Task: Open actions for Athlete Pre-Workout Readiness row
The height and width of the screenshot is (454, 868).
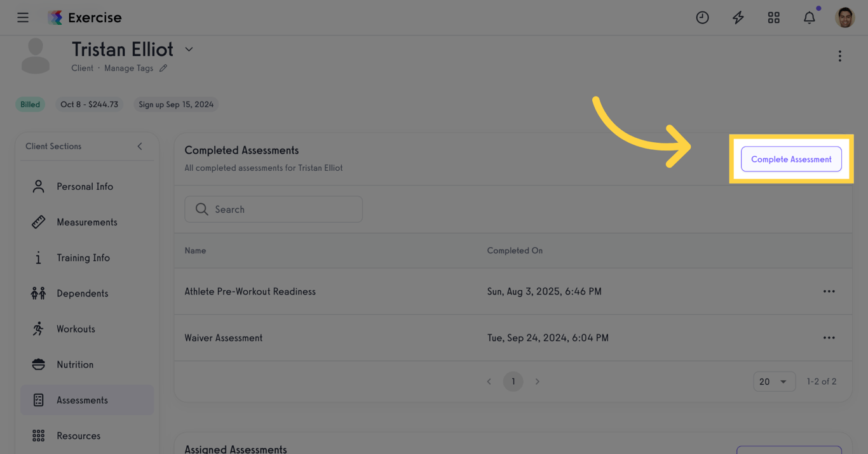Action: point(829,291)
